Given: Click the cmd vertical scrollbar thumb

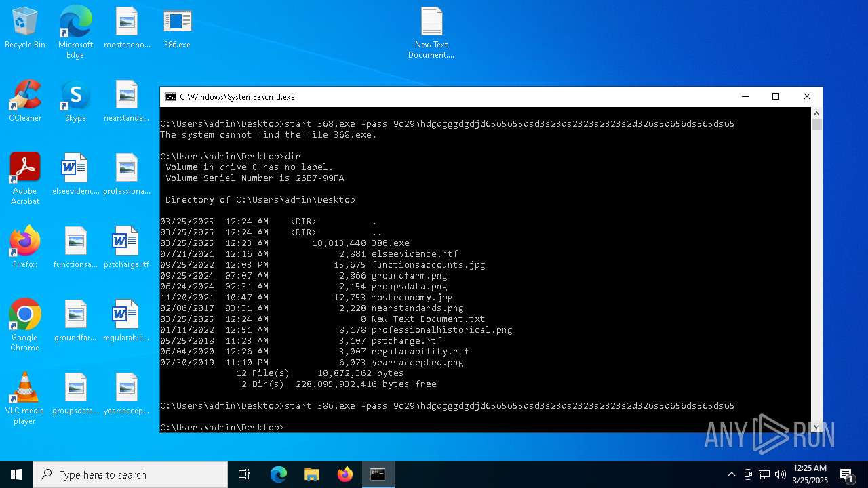Looking at the screenshot, I should point(816,125).
